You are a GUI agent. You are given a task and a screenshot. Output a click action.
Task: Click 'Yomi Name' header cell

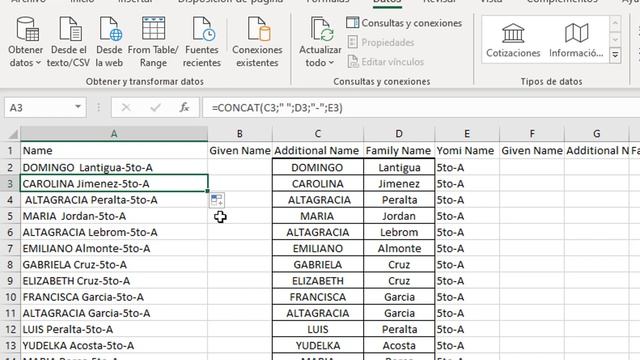pyautogui.click(x=467, y=151)
